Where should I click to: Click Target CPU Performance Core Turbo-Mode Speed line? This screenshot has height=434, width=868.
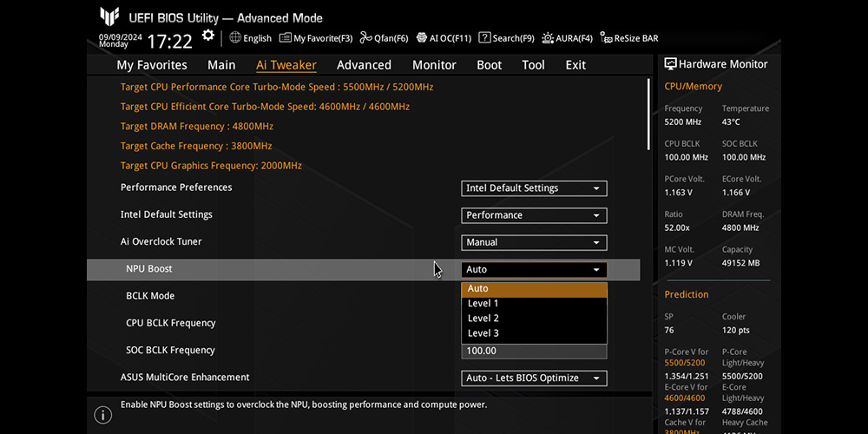click(277, 88)
